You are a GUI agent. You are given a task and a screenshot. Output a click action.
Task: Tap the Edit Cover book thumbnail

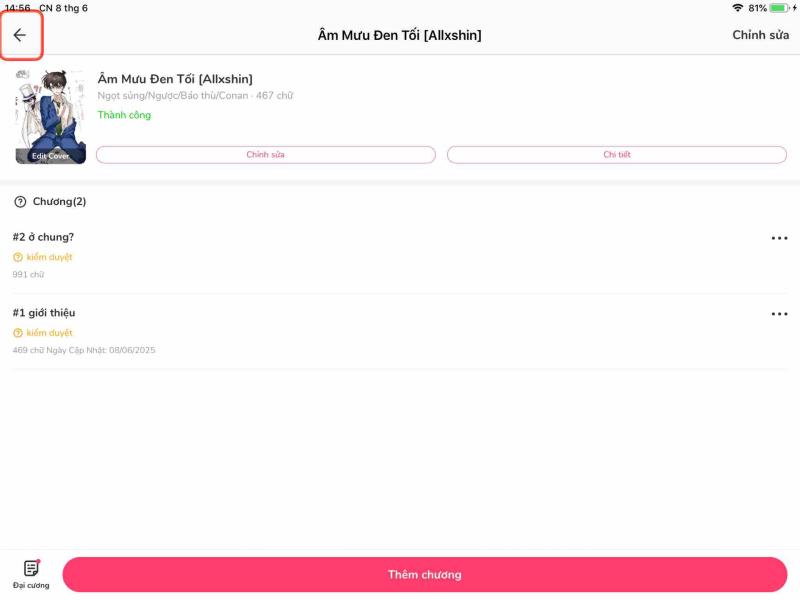pyautogui.click(x=51, y=116)
